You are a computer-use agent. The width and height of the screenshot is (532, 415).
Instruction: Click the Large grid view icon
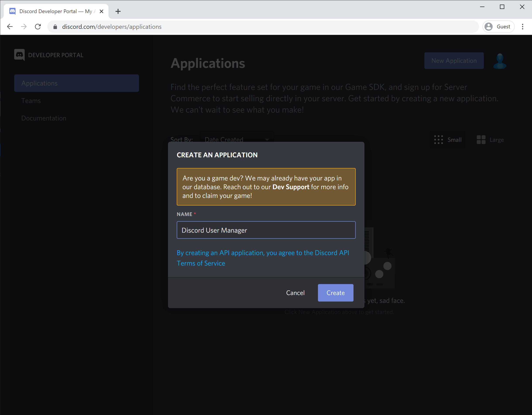(x=481, y=139)
